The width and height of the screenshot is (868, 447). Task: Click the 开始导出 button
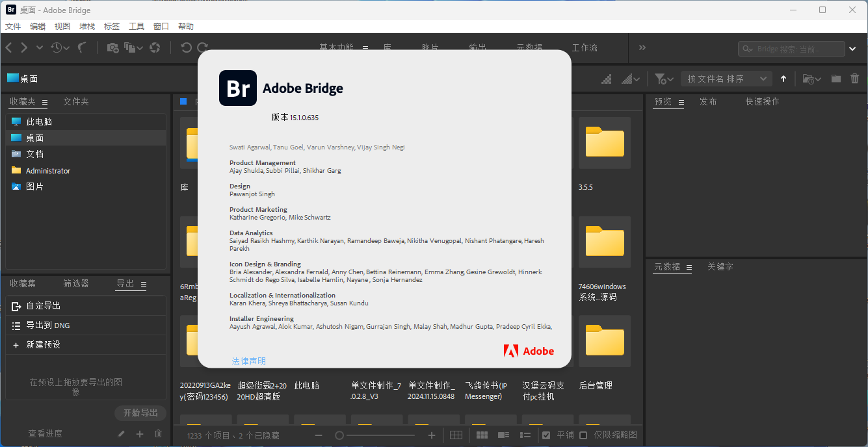click(x=140, y=413)
